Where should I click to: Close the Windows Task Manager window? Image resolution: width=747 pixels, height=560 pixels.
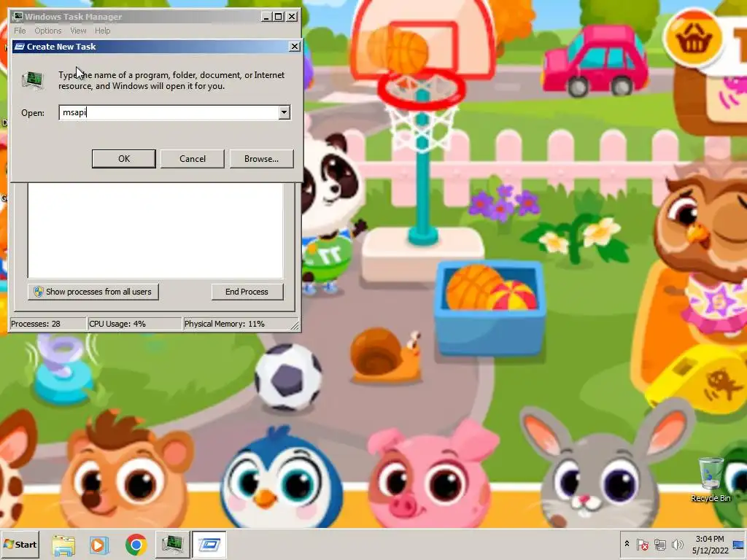292,17
